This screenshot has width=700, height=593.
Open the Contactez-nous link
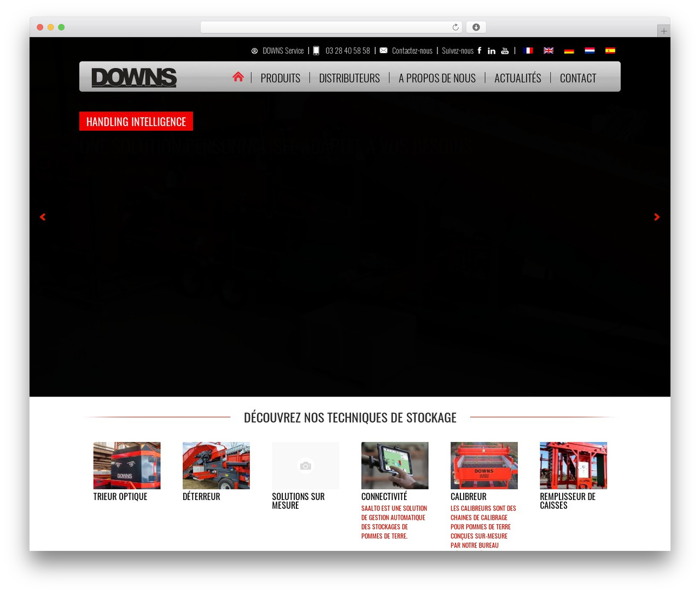click(x=412, y=51)
